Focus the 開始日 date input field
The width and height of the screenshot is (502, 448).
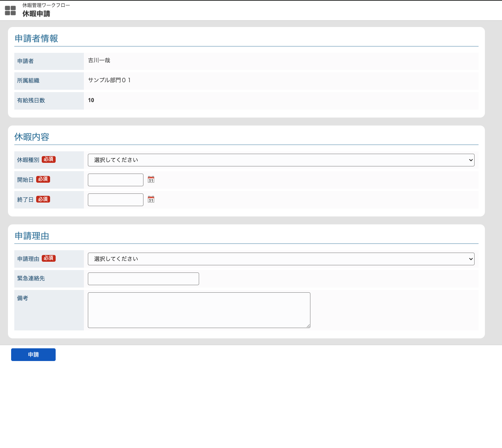click(116, 180)
